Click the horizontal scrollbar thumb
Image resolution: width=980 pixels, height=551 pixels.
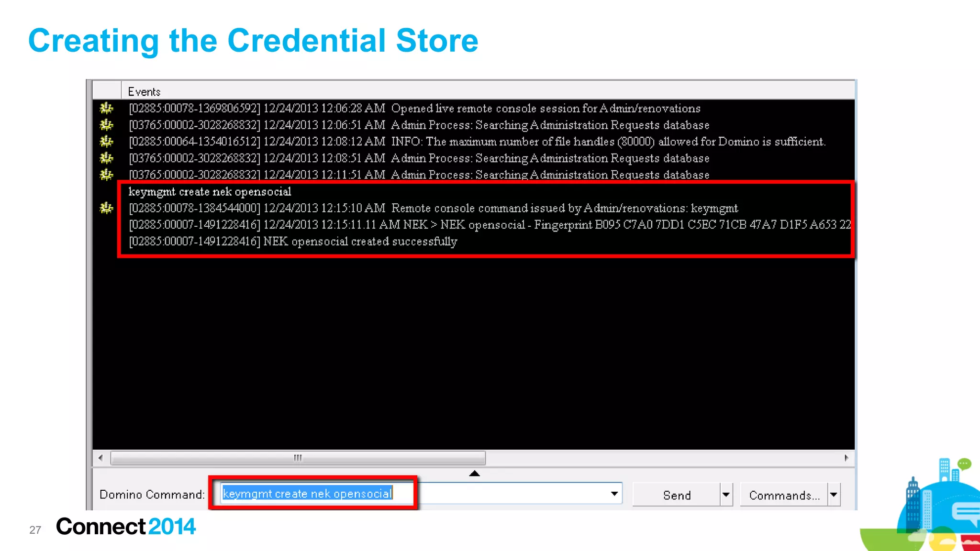click(x=298, y=458)
